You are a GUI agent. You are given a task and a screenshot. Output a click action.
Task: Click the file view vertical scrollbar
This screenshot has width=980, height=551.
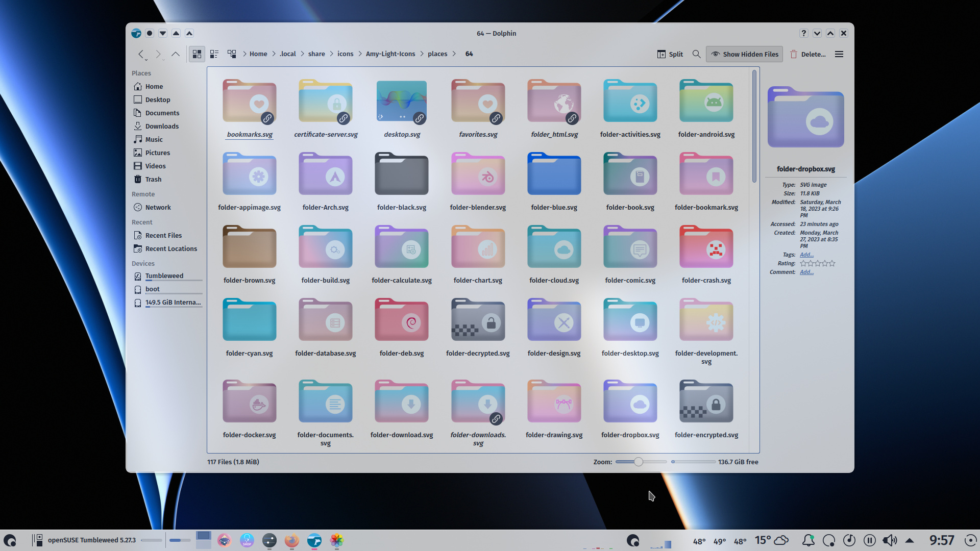[x=754, y=127]
